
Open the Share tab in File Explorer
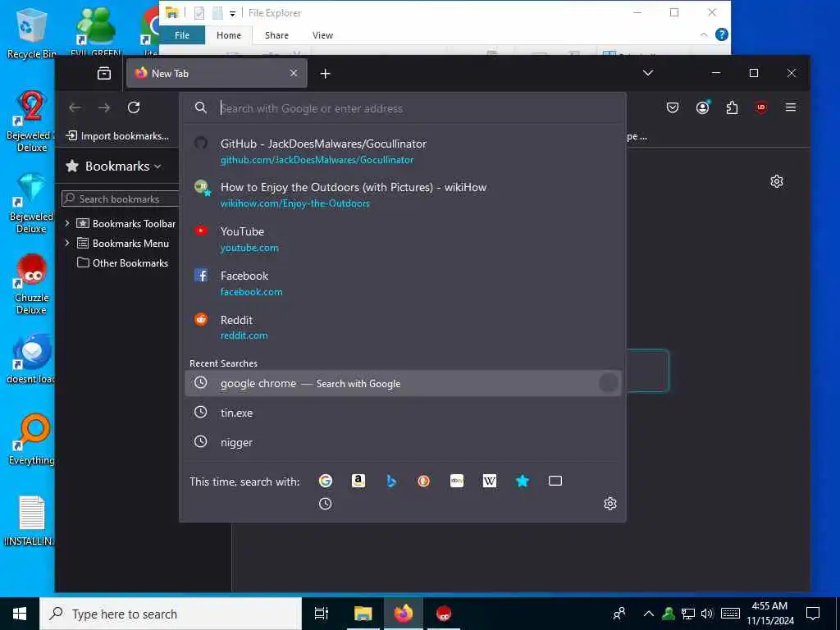(276, 35)
